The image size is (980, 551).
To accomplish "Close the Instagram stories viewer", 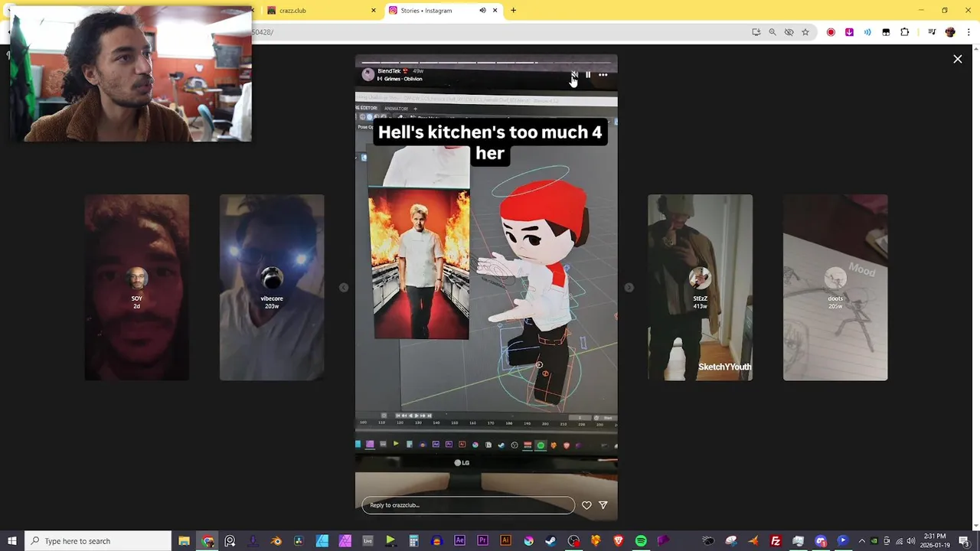I will (957, 59).
